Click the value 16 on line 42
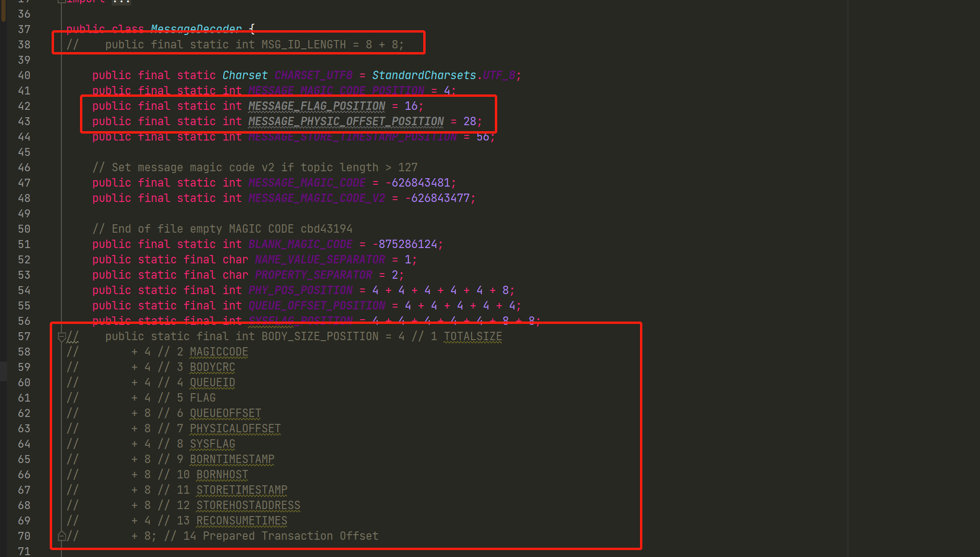Screen dimensions: 980x557 coord(411,106)
